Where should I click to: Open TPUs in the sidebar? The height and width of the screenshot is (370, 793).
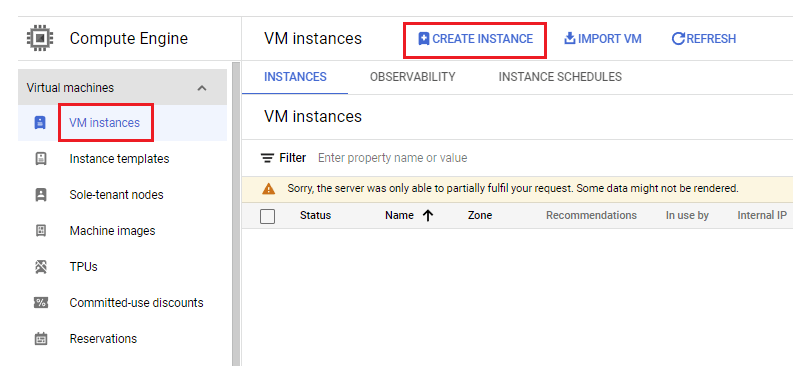pyautogui.click(x=83, y=266)
